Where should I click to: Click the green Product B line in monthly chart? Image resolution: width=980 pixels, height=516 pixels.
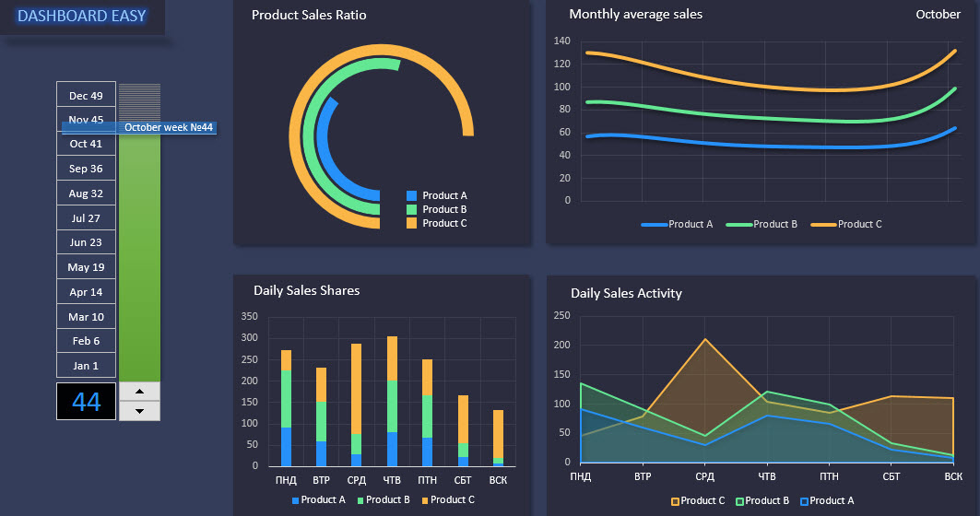click(x=765, y=118)
